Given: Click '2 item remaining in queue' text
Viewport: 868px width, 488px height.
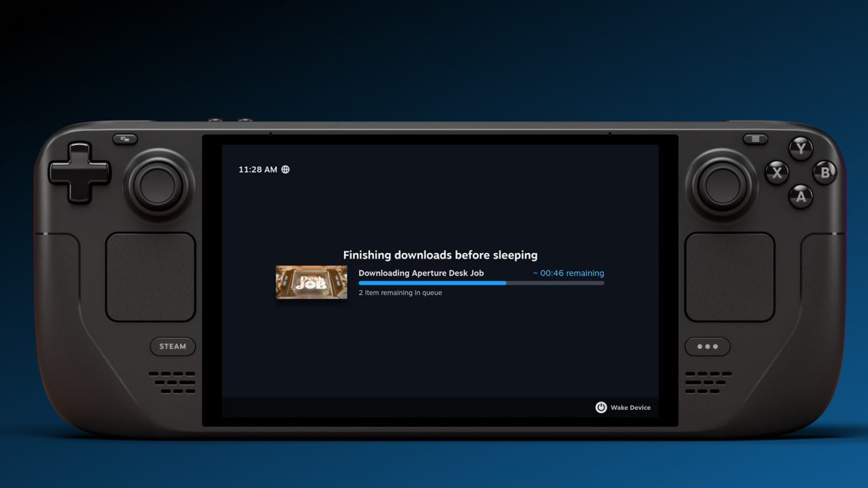Looking at the screenshot, I should click(400, 292).
